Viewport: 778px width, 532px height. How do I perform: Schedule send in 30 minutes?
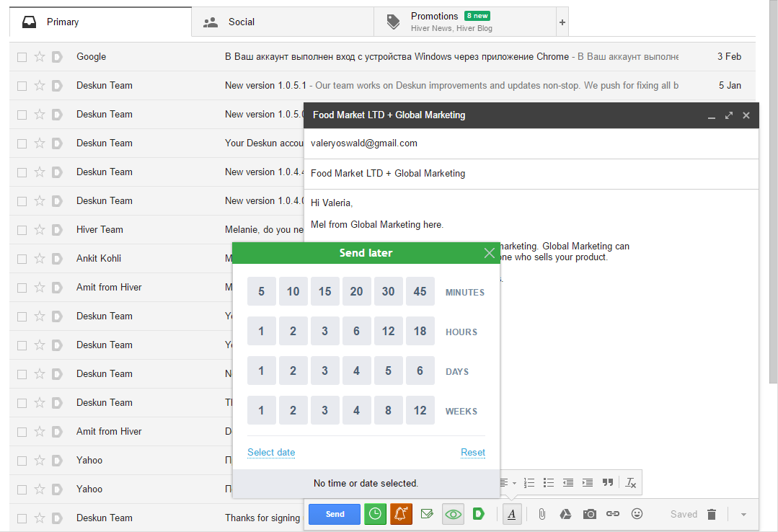click(x=389, y=291)
